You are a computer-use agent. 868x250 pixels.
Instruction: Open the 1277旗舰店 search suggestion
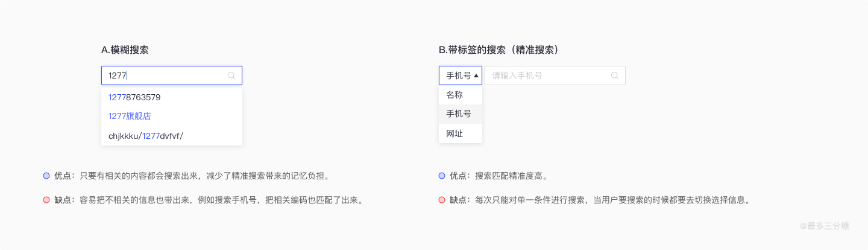tap(130, 116)
